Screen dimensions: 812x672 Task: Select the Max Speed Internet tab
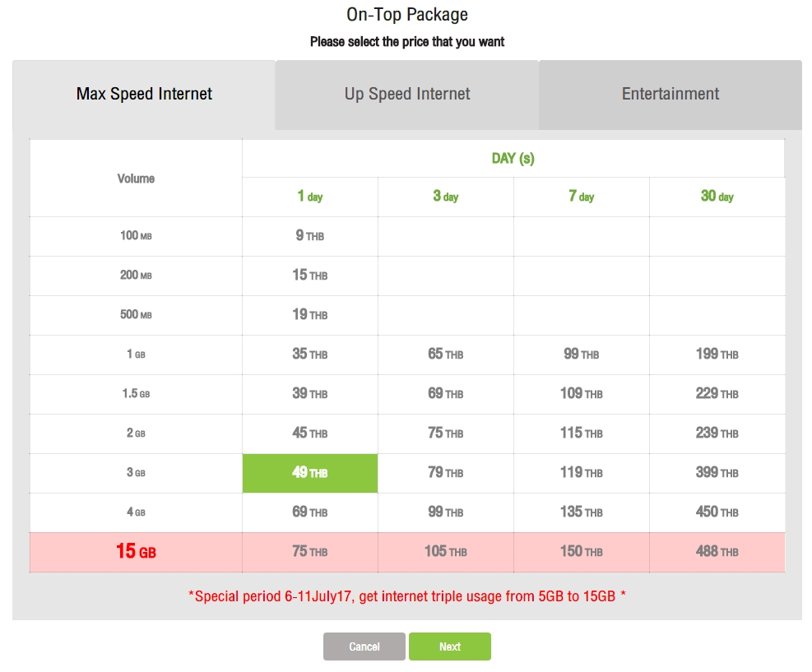click(144, 95)
